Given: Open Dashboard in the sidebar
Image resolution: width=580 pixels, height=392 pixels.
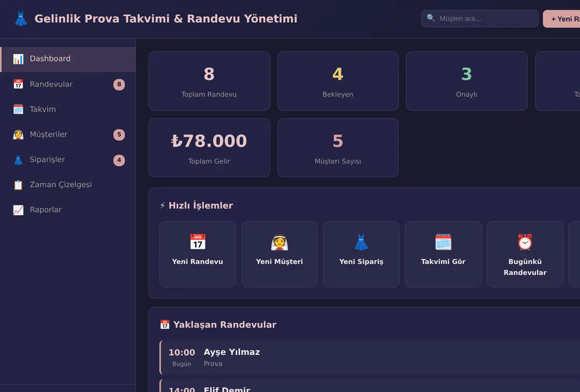Looking at the screenshot, I should pos(68,59).
